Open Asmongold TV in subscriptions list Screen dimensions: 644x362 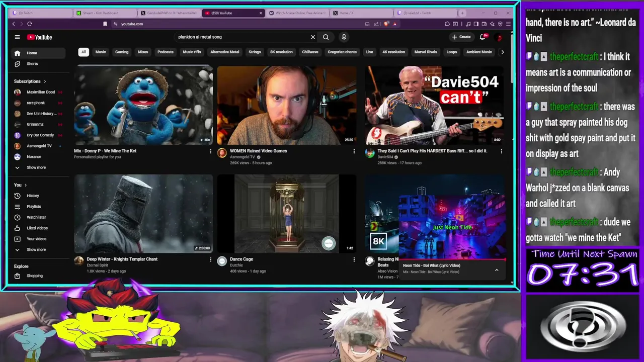tap(39, 146)
